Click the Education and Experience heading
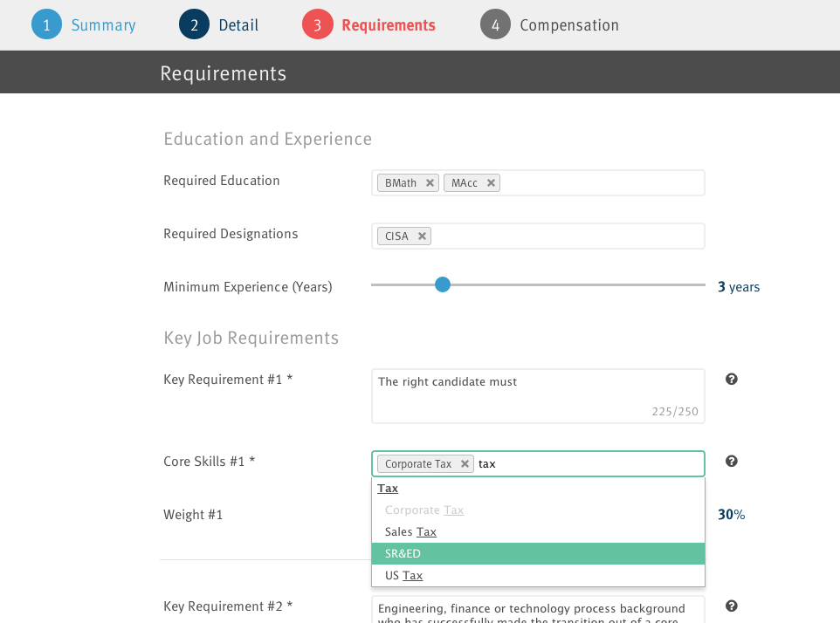Screen dimensions: 840x623 (268, 139)
